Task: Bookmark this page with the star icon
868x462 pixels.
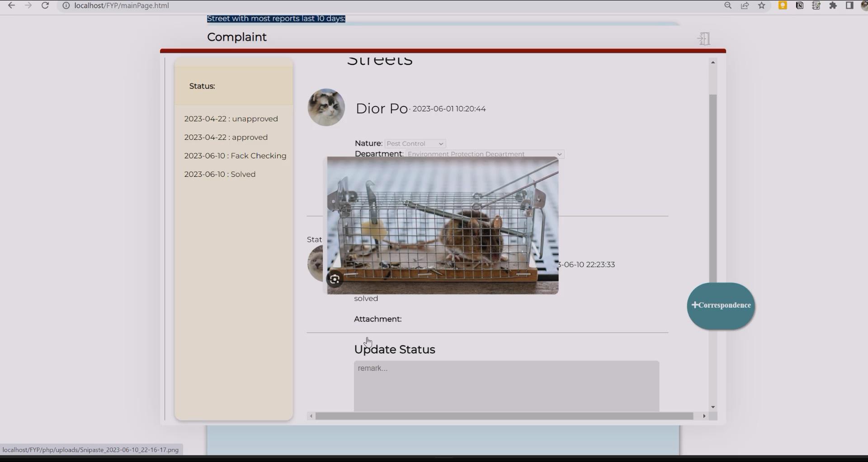Action: point(762,5)
